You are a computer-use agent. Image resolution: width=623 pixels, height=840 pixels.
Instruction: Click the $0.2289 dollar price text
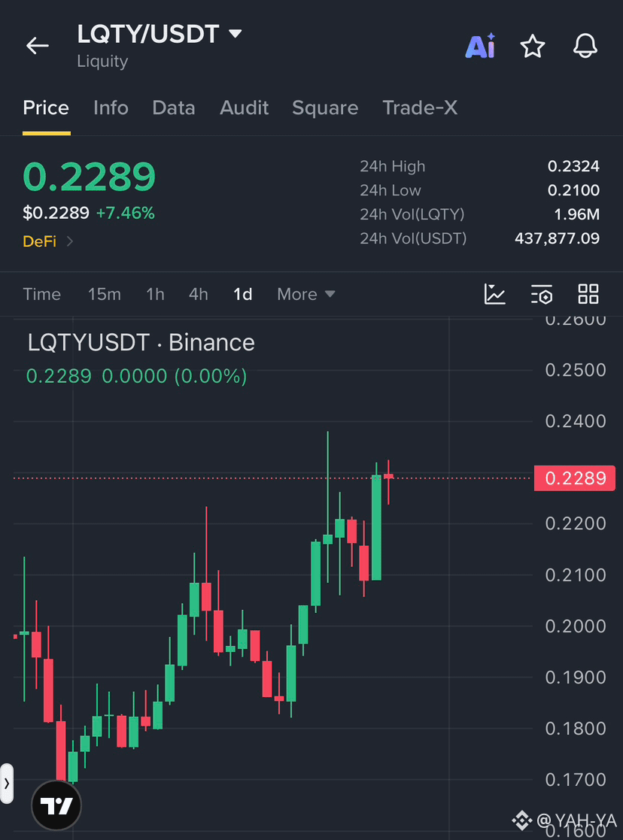56,214
